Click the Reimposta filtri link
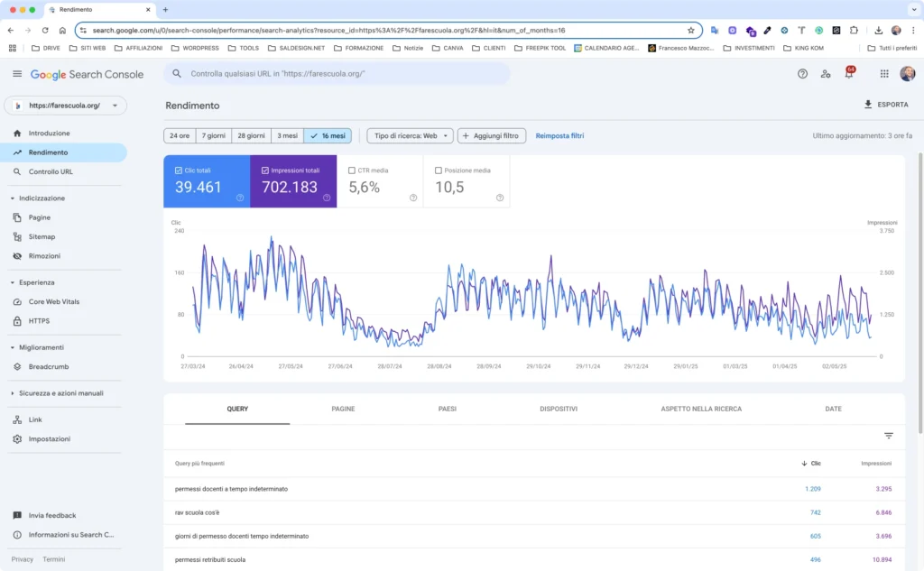 coord(559,135)
